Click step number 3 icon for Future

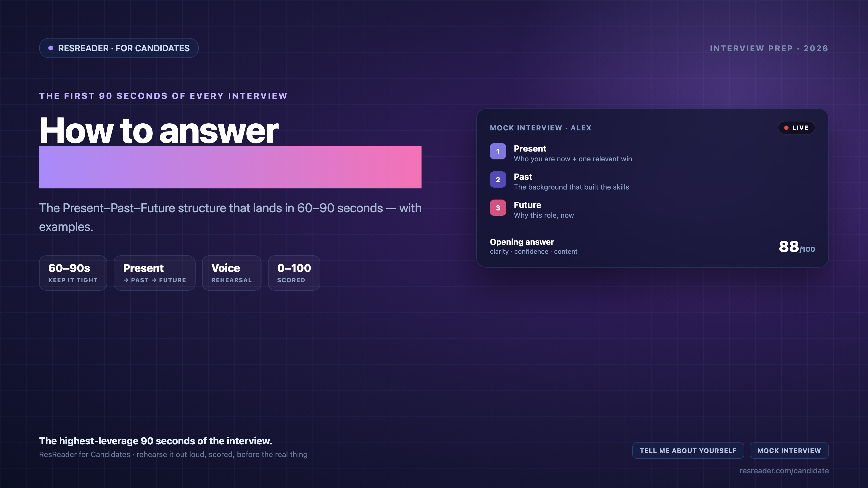[x=498, y=208]
